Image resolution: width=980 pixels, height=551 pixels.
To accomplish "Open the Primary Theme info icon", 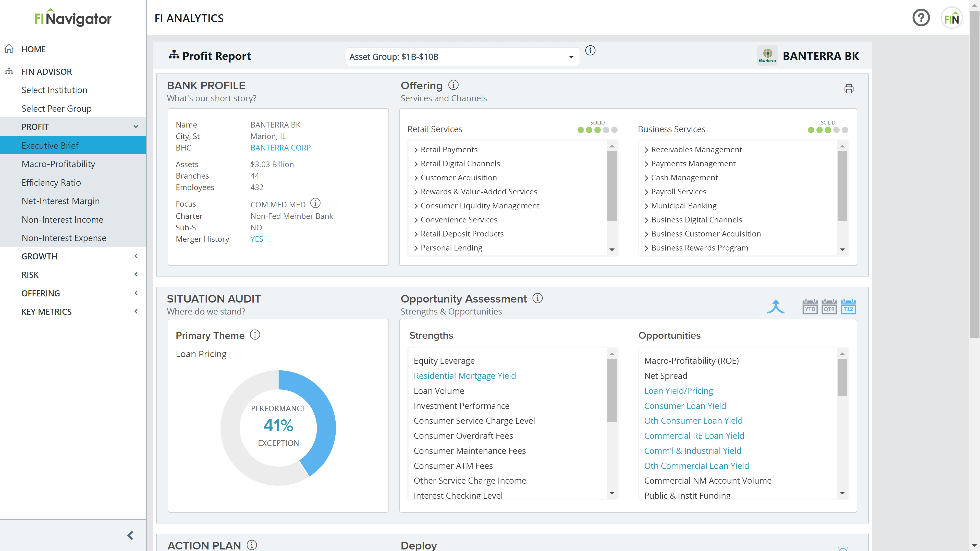I will pos(255,335).
